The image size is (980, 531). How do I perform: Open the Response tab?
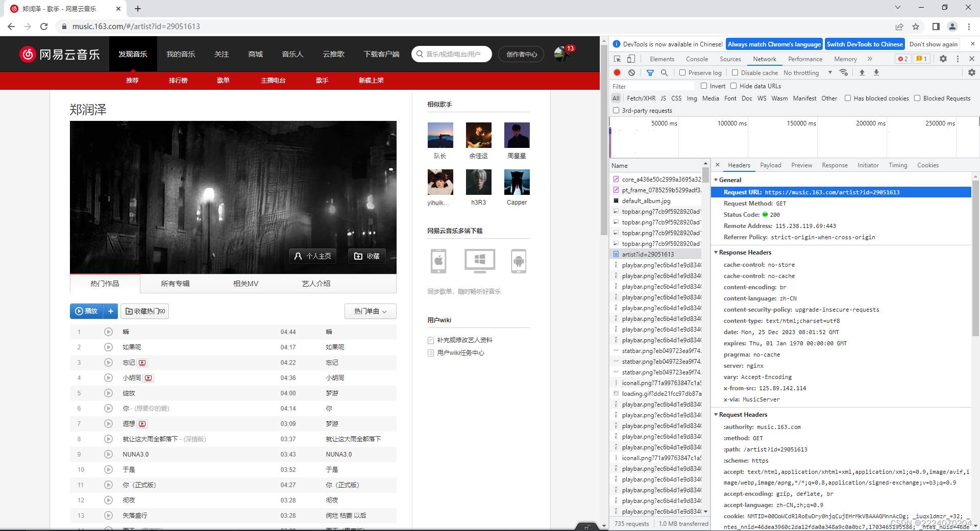click(x=835, y=165)
